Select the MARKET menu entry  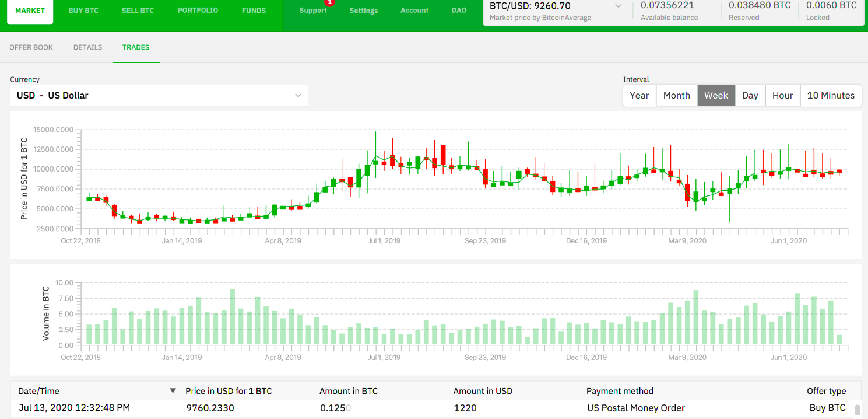pos(30,9)
